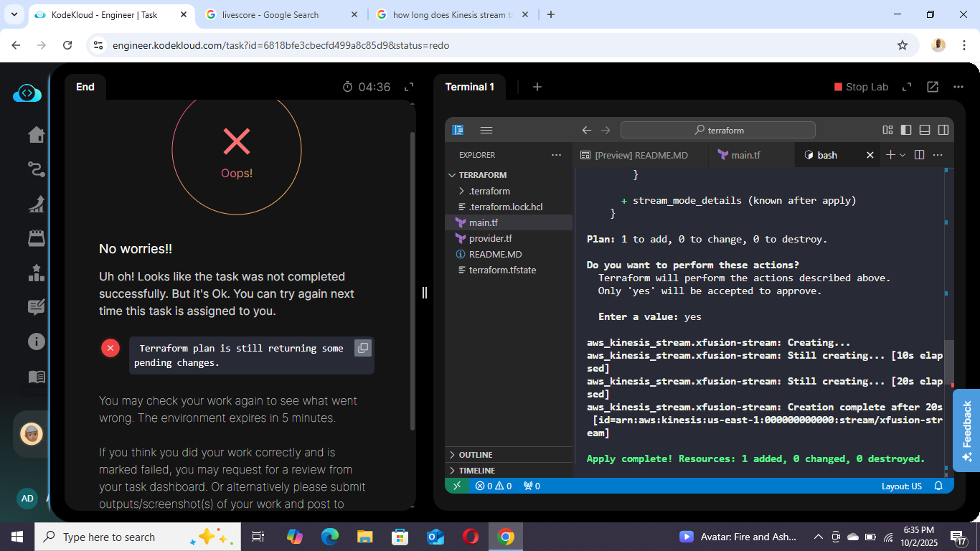Open the Feedback side button
Screen dimensions: 980x551
(x=966, y=430)
